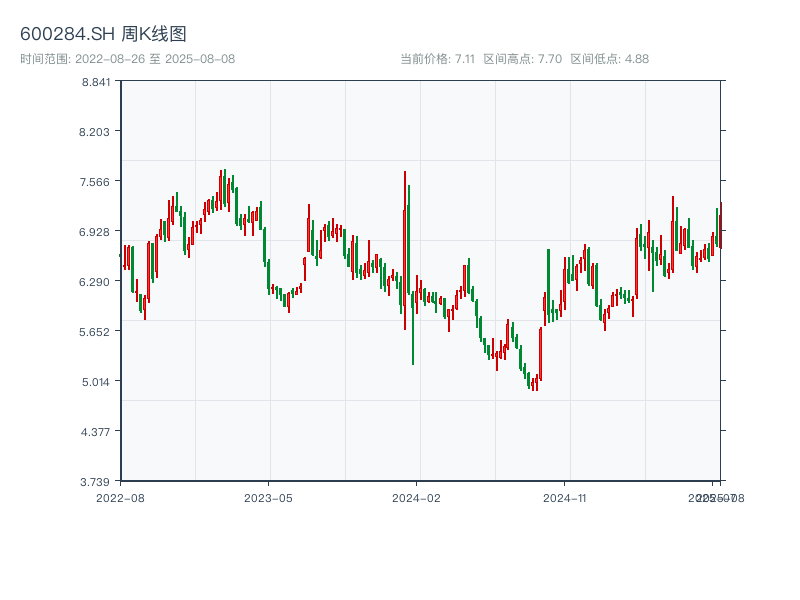Click the 当前价格 7.11 label
Viewport: 800px width, 600px height.
(x=437, y=59)
